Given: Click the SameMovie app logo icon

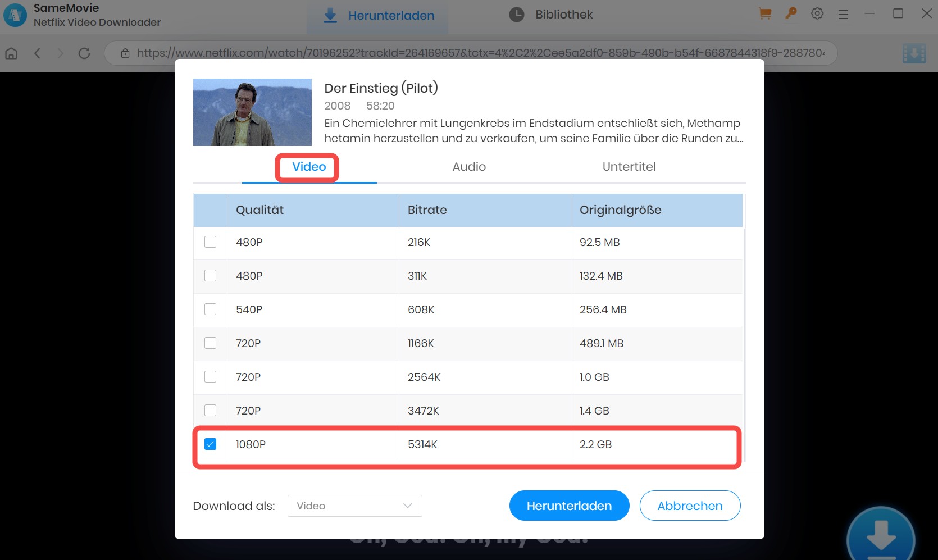Looking at the screenshot, I should coord(15,15).
